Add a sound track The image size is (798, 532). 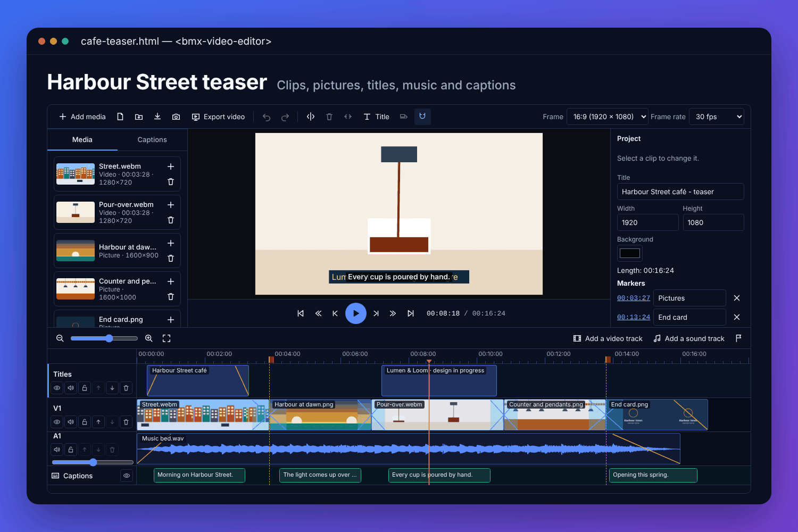click(689, 338)
